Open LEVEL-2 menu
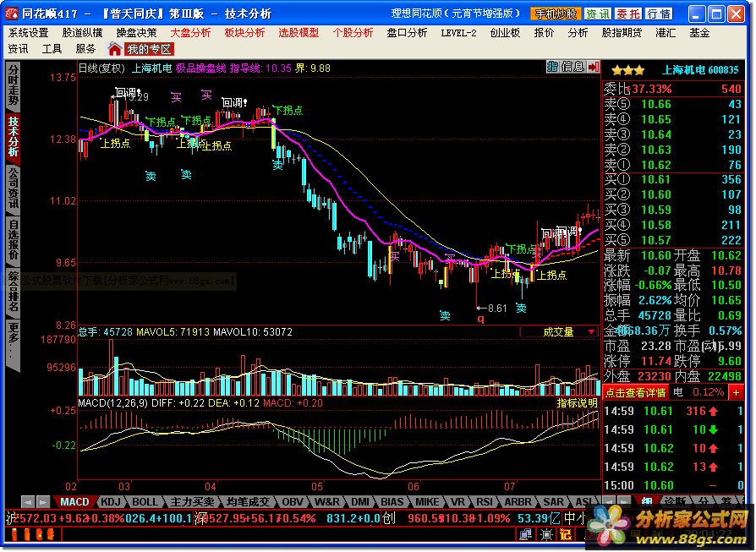Screen dimensions: 756x552 (x=458, y=33)
